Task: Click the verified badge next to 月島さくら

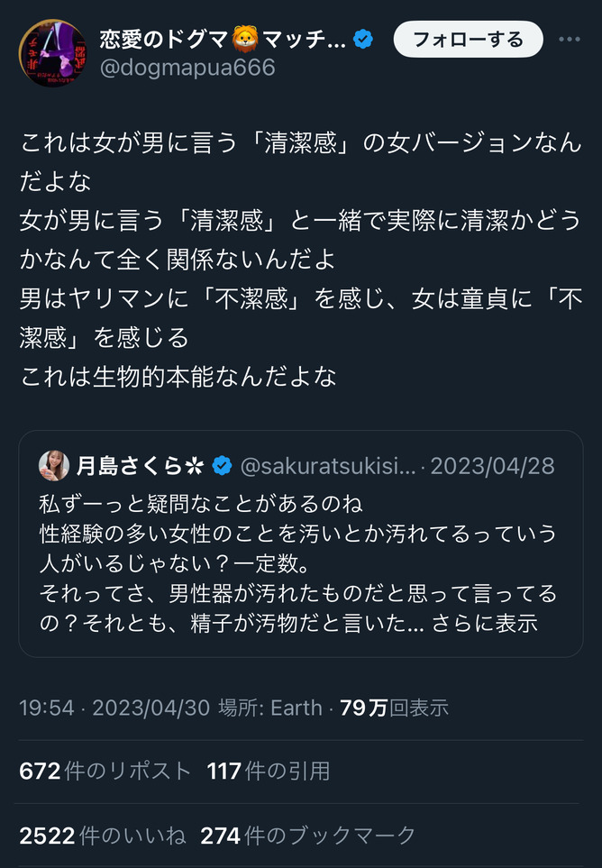Action: (x=222, y=466)
